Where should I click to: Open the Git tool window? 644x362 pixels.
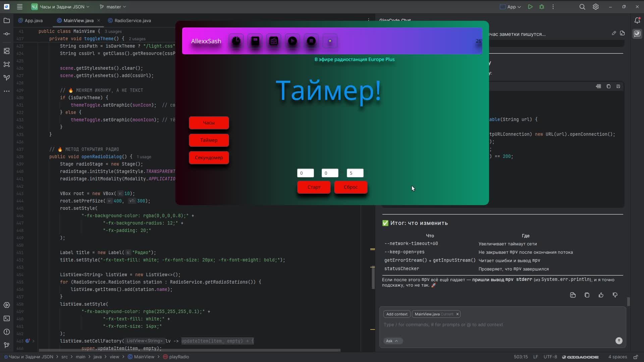click(x=7, y=345)
